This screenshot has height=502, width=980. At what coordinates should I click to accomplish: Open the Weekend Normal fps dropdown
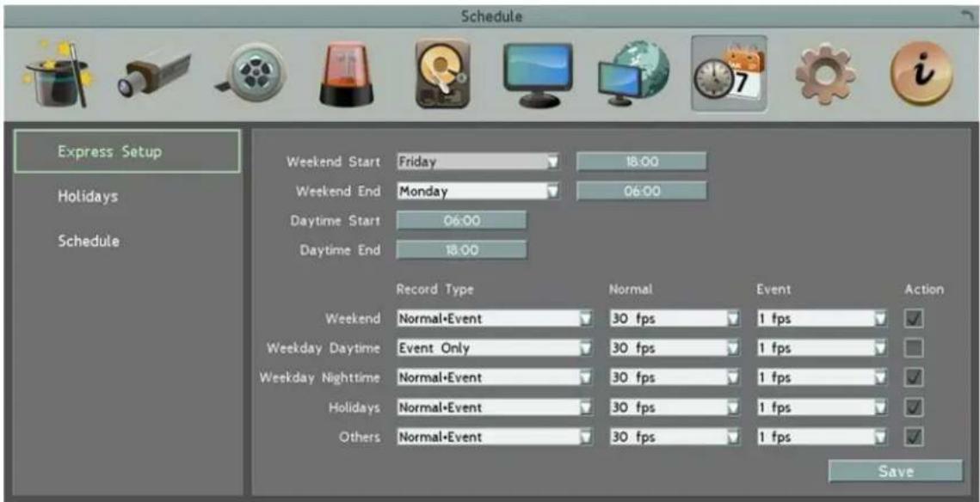(675, 319)
